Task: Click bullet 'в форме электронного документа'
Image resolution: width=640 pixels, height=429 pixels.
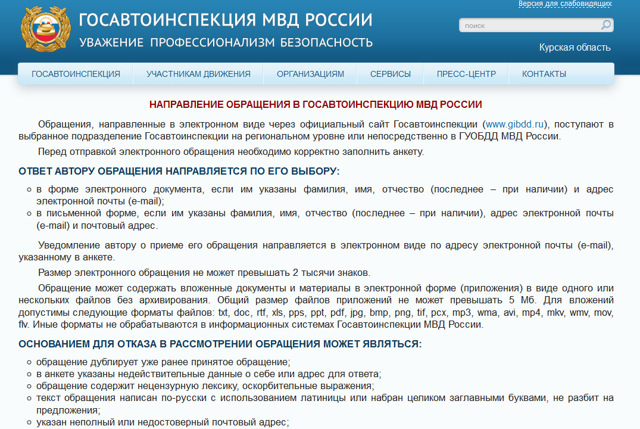Action: click(x=324, y=195)
